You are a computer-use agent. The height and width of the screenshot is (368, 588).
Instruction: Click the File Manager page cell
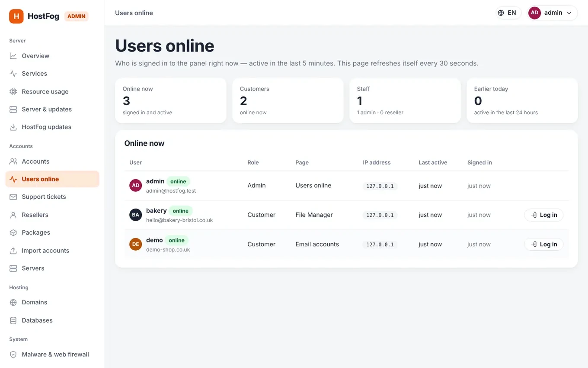[x=314, y=215]
